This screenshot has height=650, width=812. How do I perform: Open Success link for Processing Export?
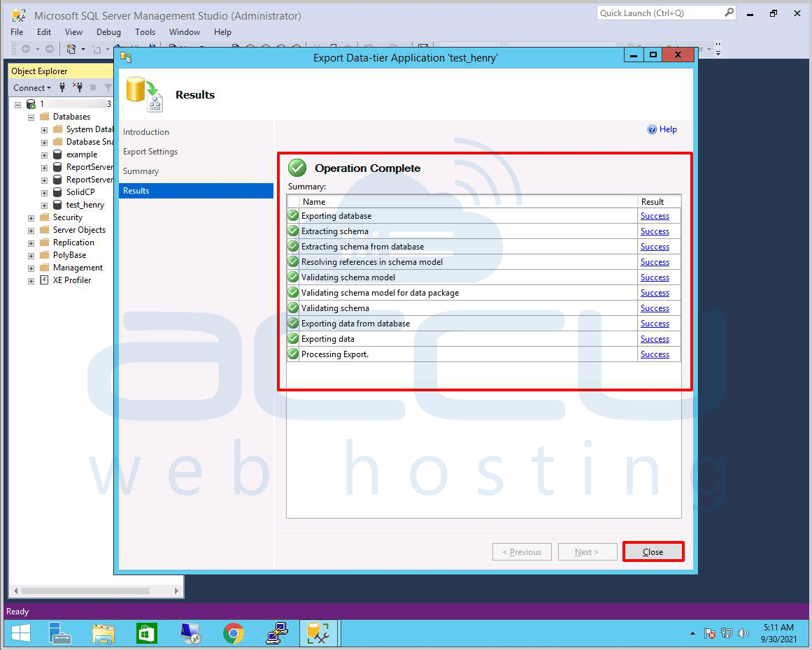point(655,354)
